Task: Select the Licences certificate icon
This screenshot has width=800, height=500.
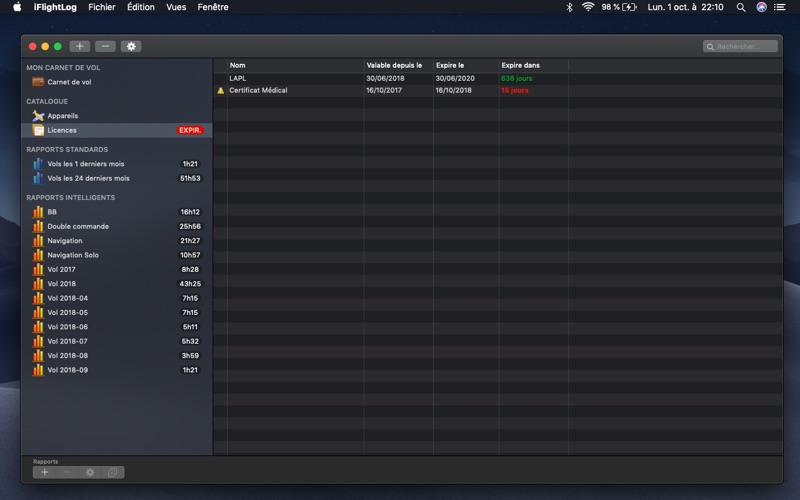Action: coord(38,130)
